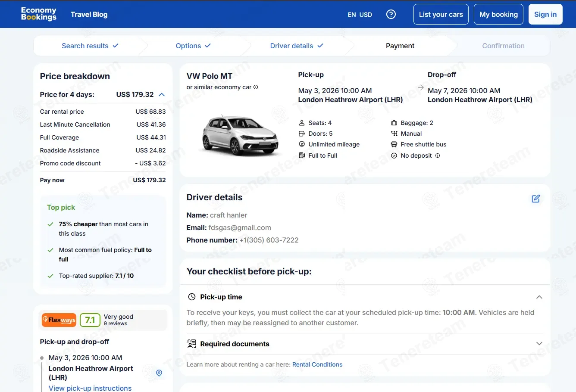Click email fdsgas@gmail.com

240,227
